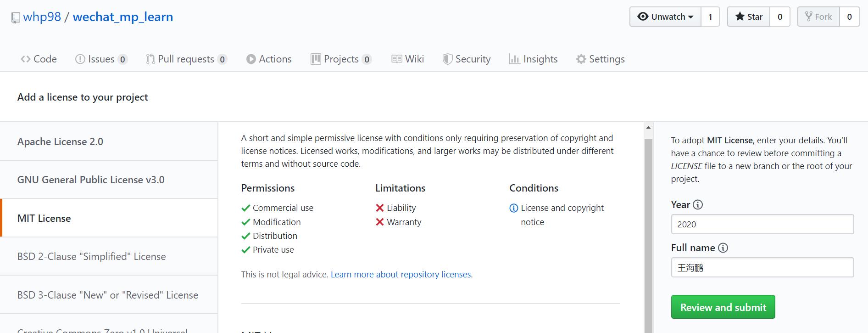Click the Warranty red X icon

380,222
